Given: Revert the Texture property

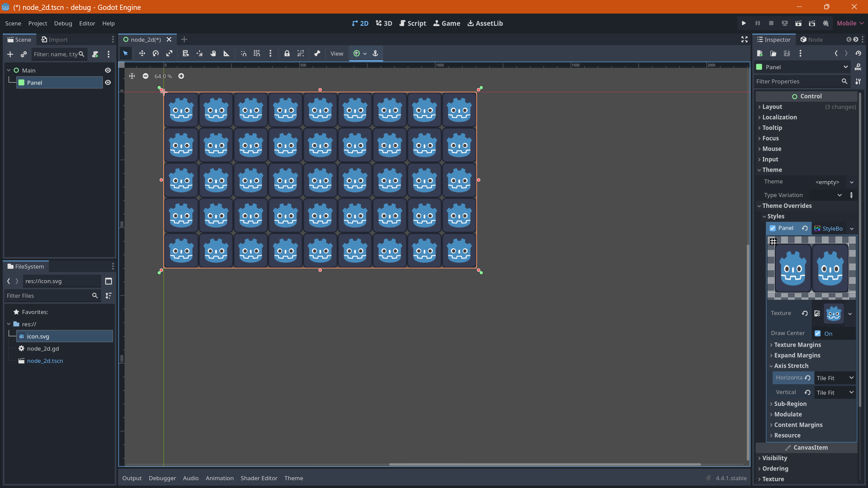Looking at the screenshot, I should tap(805, 313).
